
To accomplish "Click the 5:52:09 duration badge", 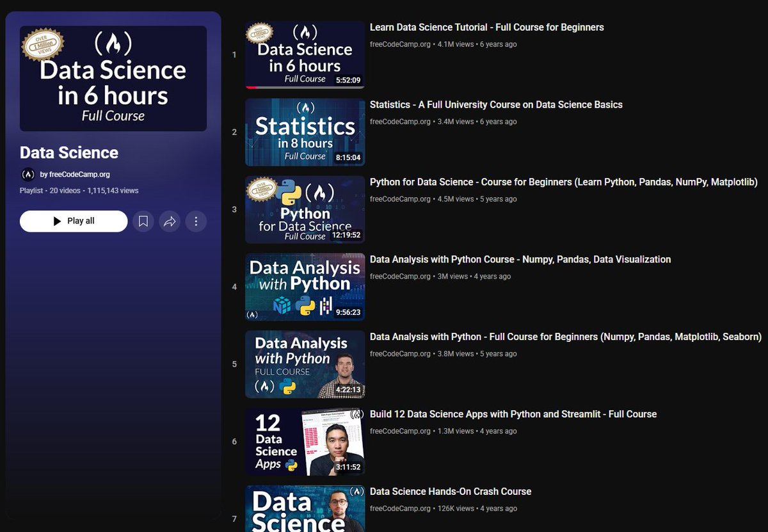I will 348,81.
